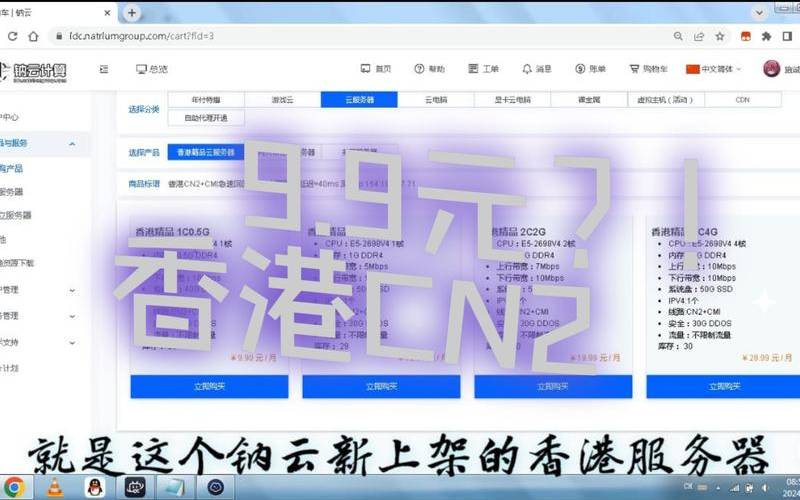This screenshot has height=500, width=800.
Task: Select the 自助代理开通 category tab
Action: pos(206,118)
